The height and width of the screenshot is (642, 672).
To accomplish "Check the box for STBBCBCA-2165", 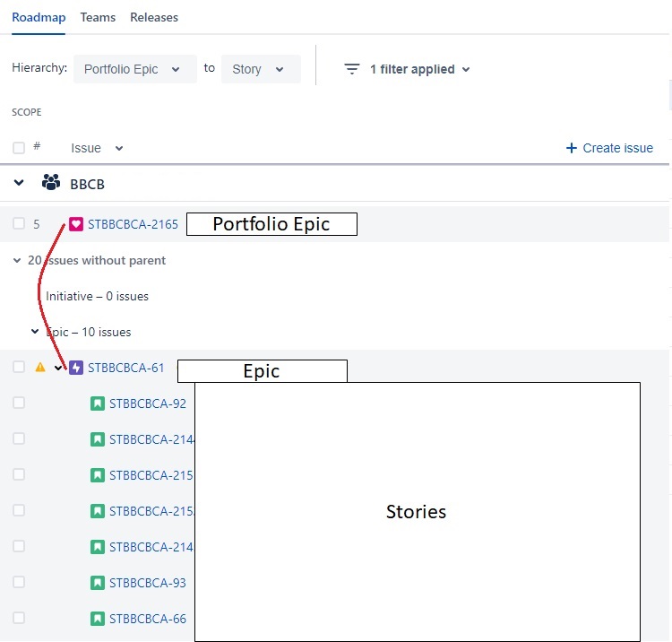I will pyautogui.click(x=19, y=223).
